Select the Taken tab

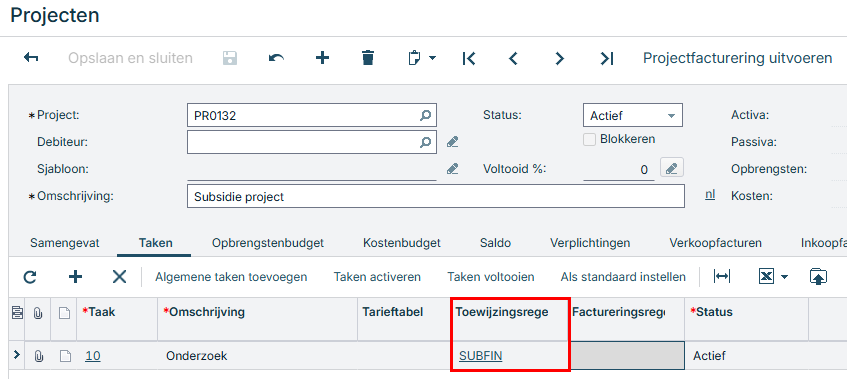(x=156, y=243)
